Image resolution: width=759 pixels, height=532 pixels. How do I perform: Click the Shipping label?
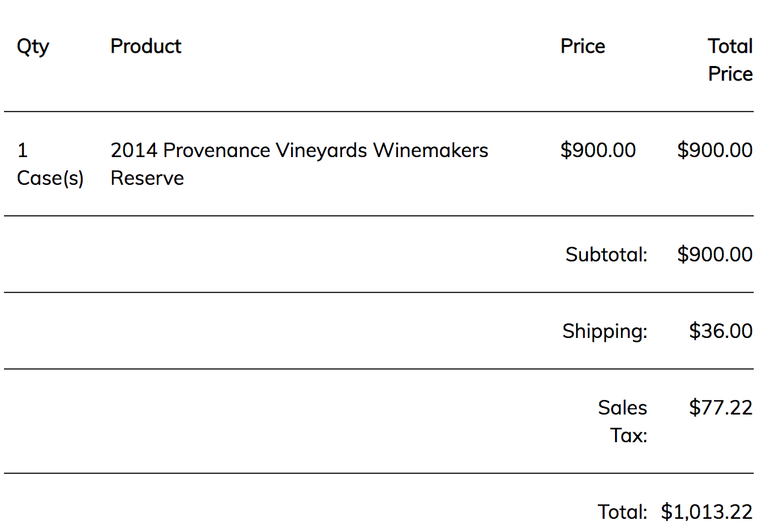click(605, 331)
